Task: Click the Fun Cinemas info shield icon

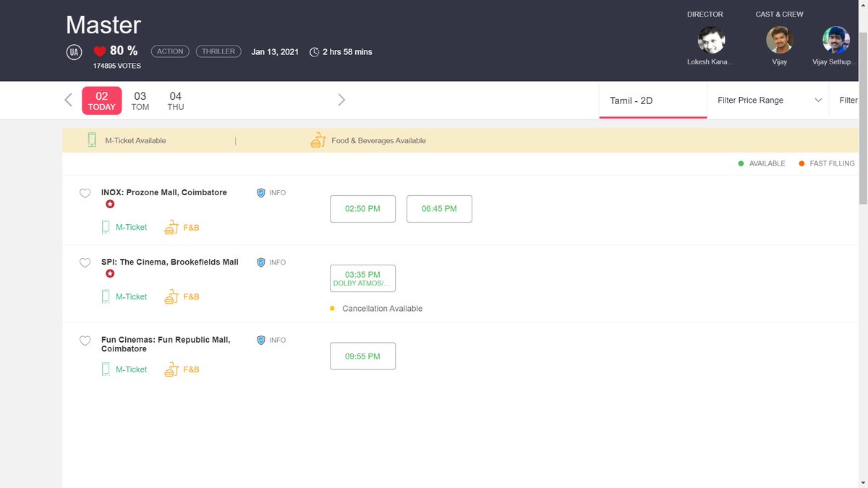Action: coord(261,340)
